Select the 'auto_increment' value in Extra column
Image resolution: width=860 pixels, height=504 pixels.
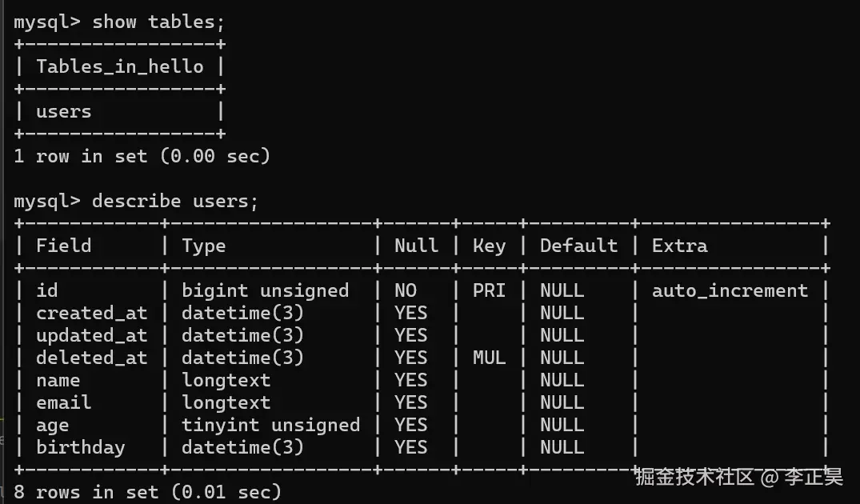tap(730, 290)
